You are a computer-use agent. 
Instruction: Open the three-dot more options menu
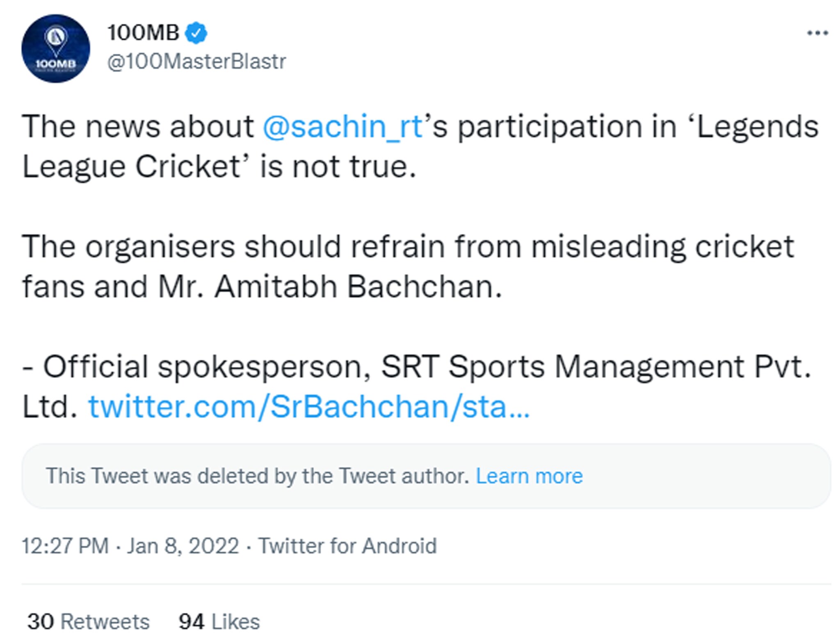point(817,33)
